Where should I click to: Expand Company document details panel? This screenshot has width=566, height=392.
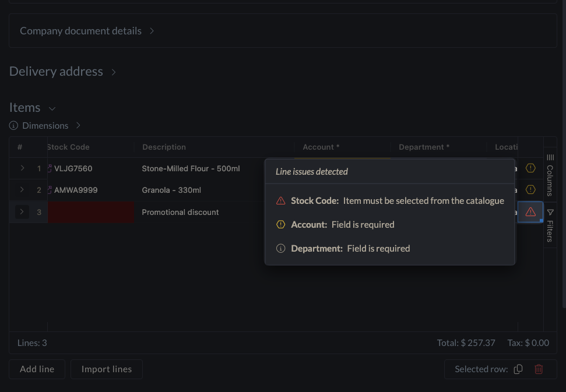152,31
